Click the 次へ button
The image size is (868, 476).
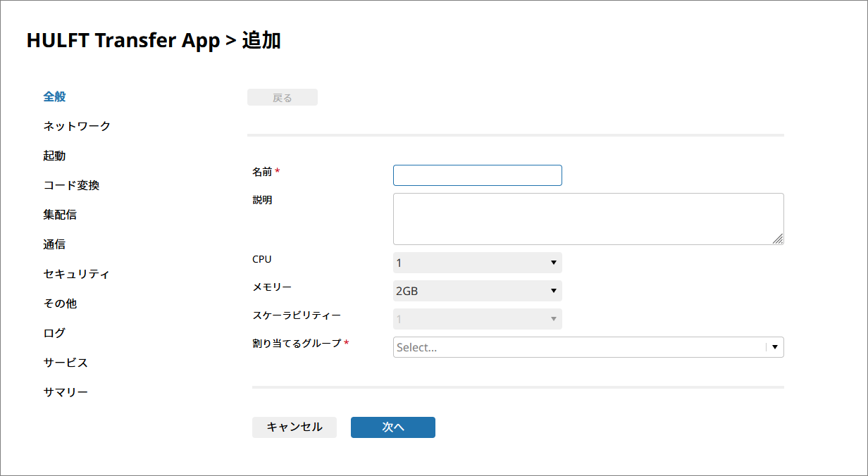pos(392,427)
